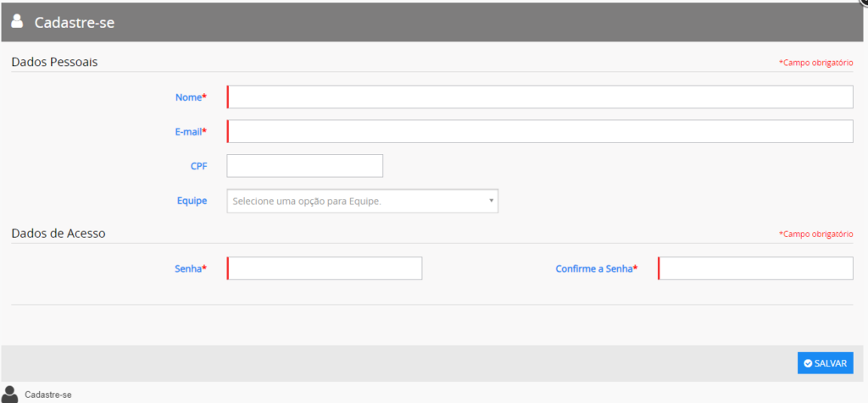Image resolution: width=868 pixels, height=403 pixels.
Task: Open the Equipe dropdown arrow
Action: 491,201
